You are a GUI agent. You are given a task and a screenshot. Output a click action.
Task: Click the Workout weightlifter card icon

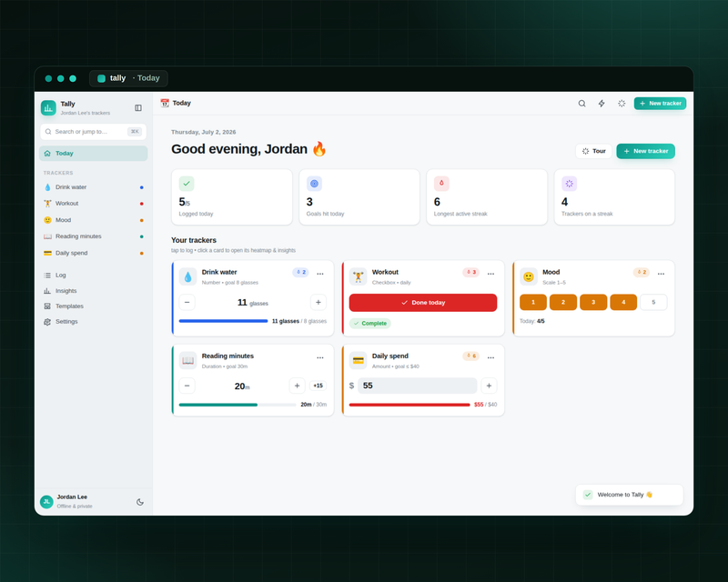pyautogui.click(x=358, y=276)
